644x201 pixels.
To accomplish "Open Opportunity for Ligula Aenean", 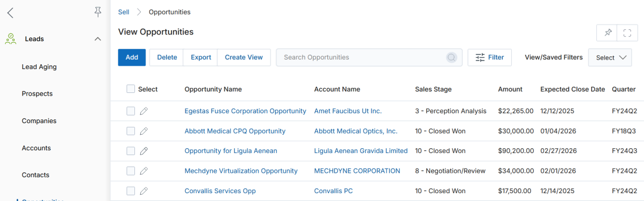I will [231, 151].
